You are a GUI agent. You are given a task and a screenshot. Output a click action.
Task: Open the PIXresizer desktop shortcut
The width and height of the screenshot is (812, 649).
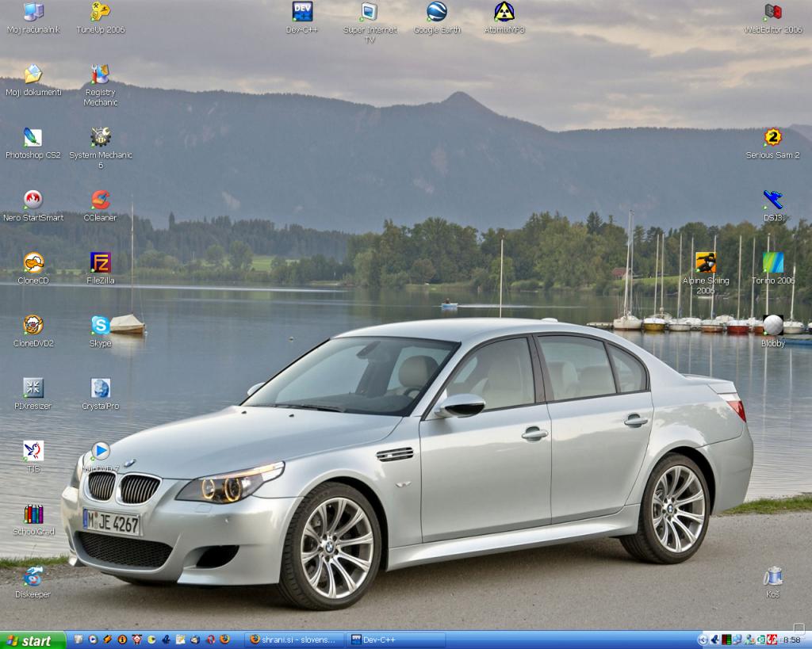pyautogui.click(x=33, y=394)
